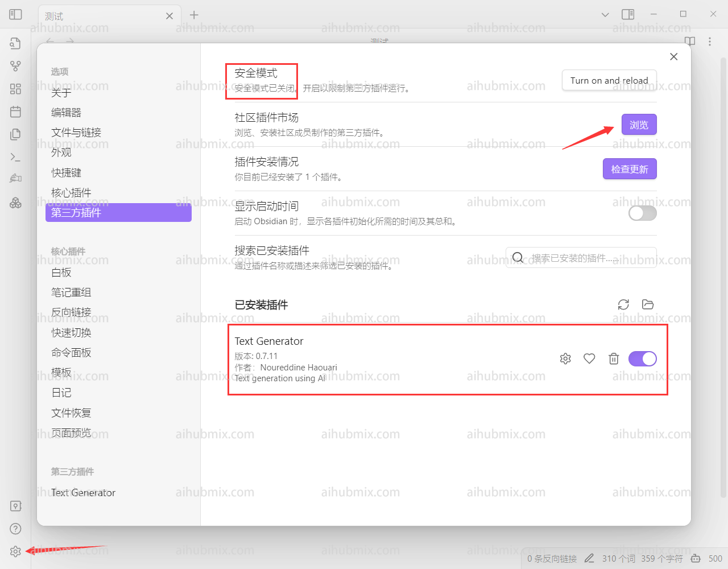Open the 关于 settings section
Image resolution: width=728 pixels, height=569 pixels.
[118, 92]
